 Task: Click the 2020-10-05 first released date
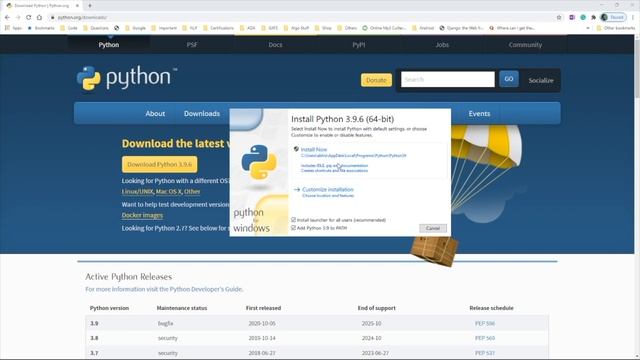click(262, 323)
